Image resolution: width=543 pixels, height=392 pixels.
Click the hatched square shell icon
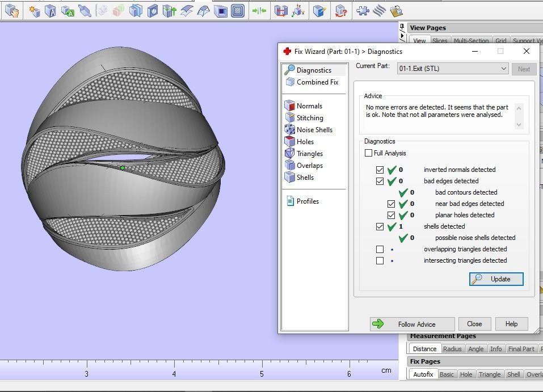coord(238,11)
